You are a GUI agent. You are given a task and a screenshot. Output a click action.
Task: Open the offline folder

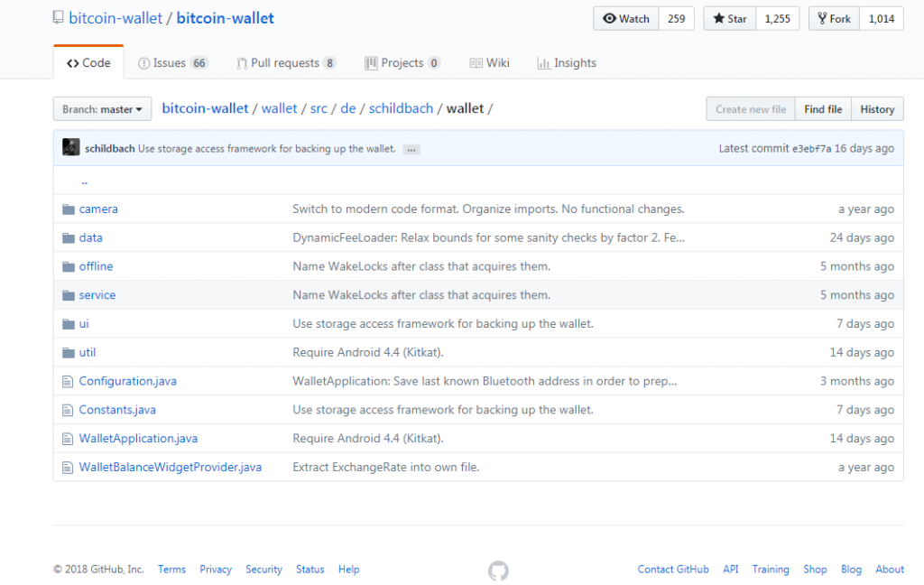[96, 266]
